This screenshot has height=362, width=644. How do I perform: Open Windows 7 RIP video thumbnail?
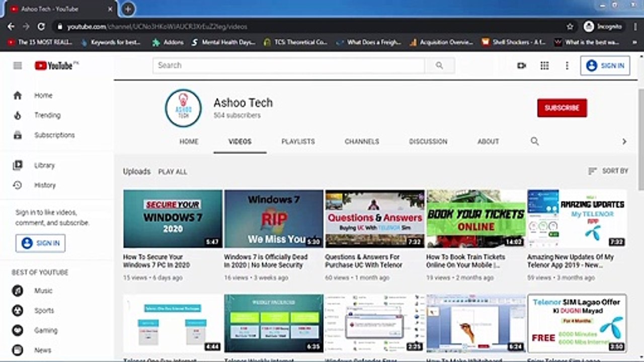(x=274, y=219)
